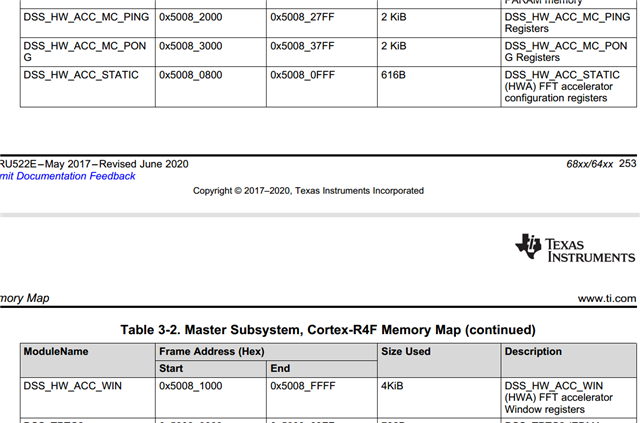Select the page number 253

[627, 163]
